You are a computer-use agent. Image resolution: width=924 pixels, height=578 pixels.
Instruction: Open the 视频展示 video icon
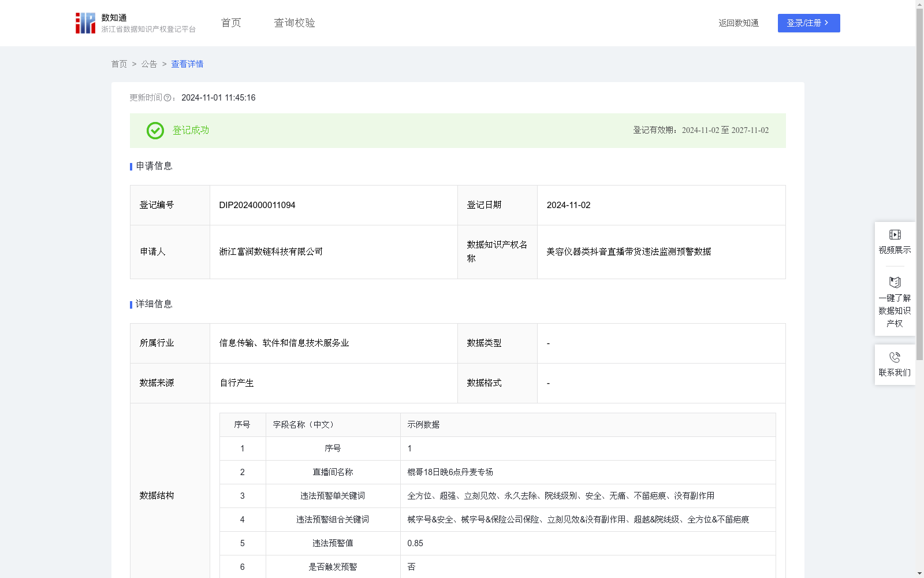click(895, 235)
